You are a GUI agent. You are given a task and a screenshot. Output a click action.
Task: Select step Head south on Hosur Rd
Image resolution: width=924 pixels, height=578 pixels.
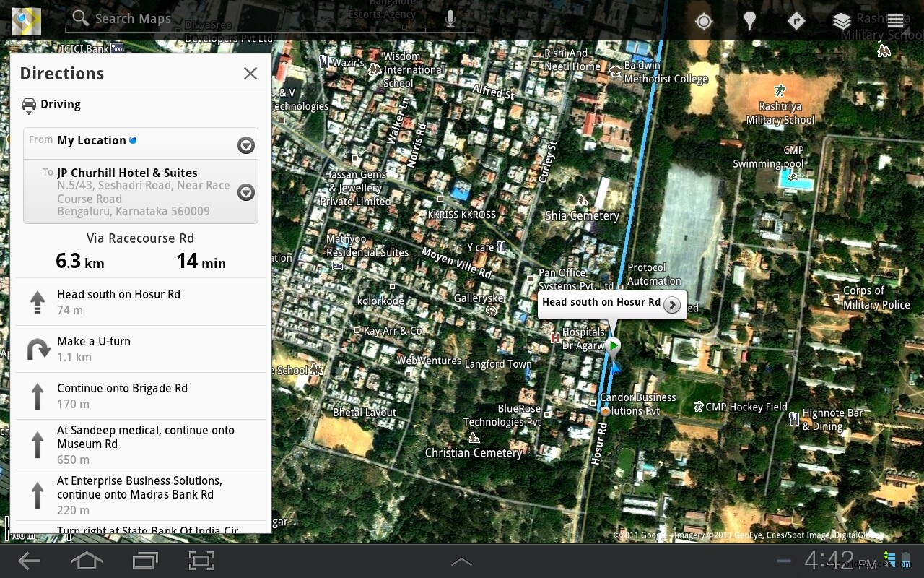point(141,302)
